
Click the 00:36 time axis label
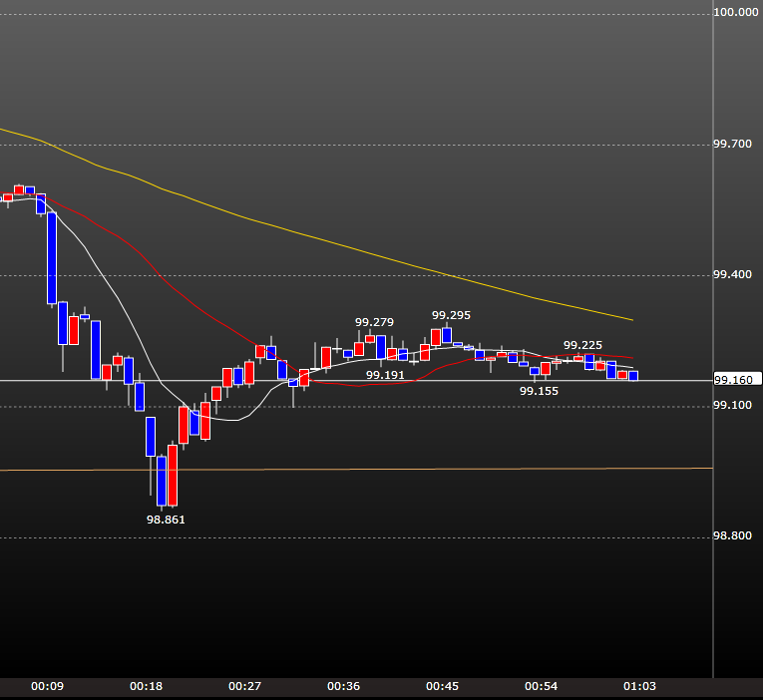[x=343, y=686]
